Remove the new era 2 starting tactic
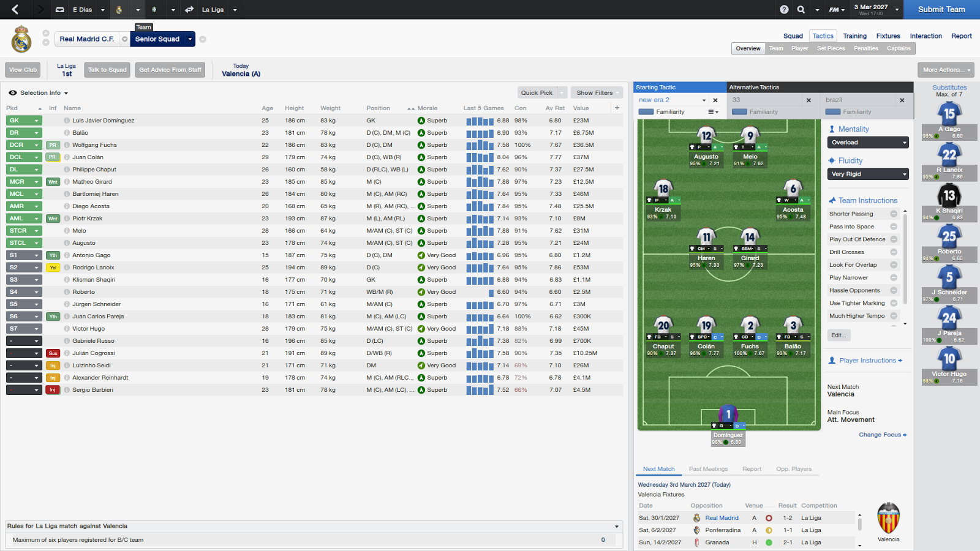The height and width of the screenshot is (551, 980). [715, 100]
